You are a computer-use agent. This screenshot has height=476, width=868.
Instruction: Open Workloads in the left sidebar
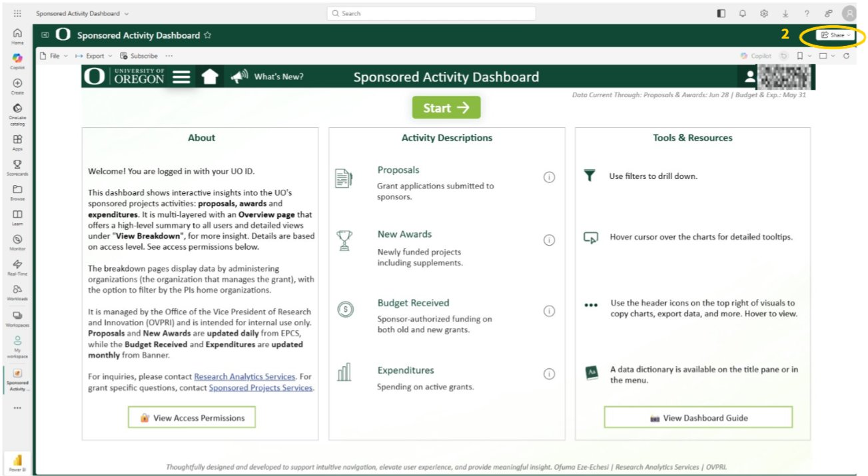17,292
